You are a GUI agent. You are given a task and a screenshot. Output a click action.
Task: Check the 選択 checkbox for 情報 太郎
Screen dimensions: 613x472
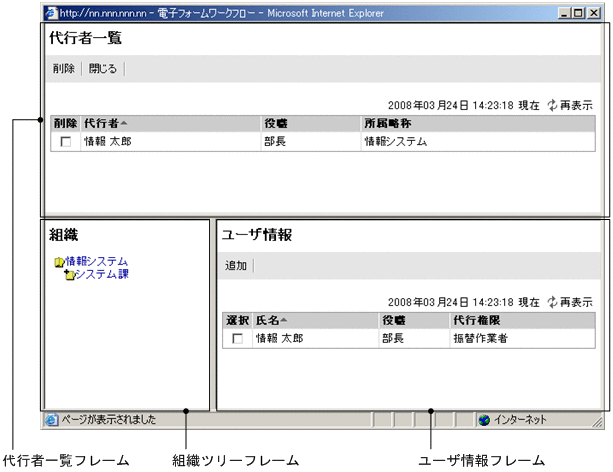tap(237, 339)
